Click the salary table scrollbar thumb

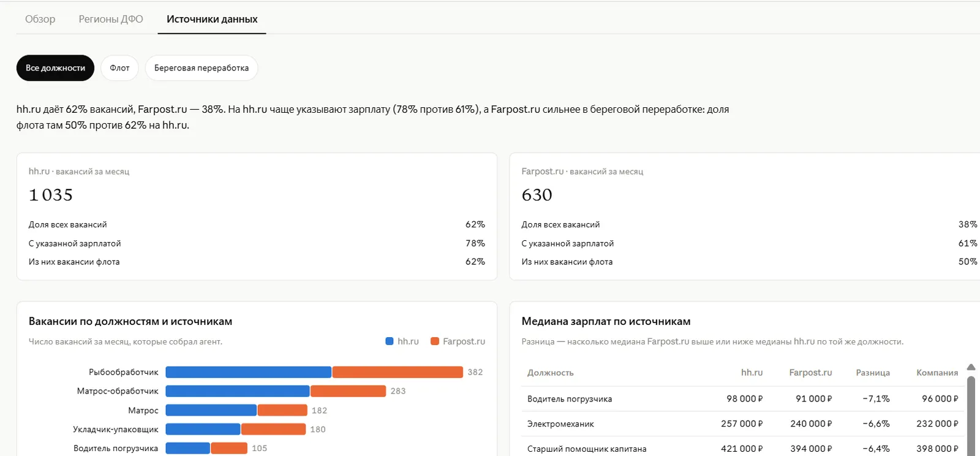(971, 416)
